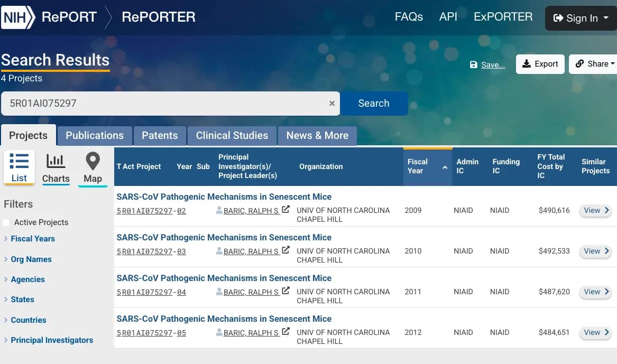This screenshot has height=364, width=617.
Task: Open external profile icon for 2012 Baric row
Action: click(x=286, y=331)
